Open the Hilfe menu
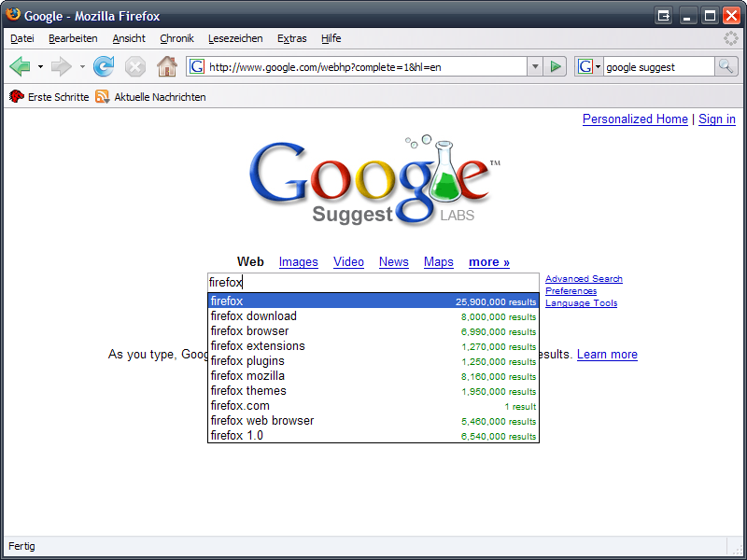 [x=331, y=38]
